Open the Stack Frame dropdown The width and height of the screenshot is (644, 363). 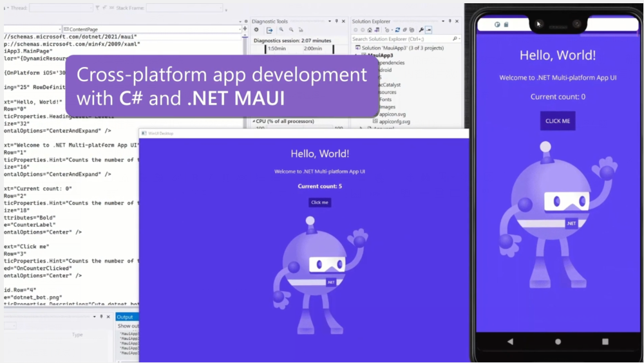tap(184, 8)
